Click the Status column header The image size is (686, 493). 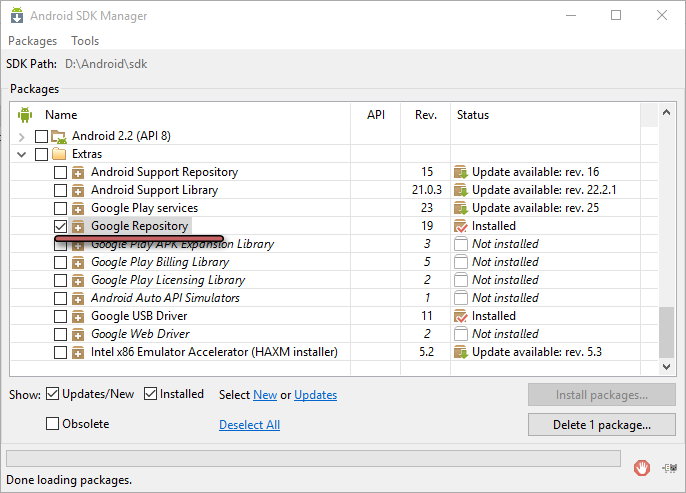tap(473, 115)
